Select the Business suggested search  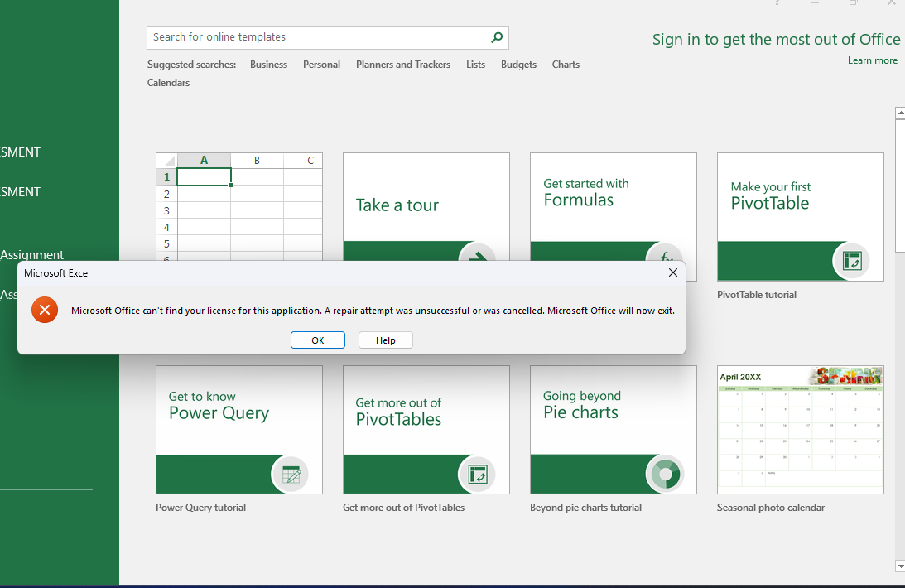268,65
